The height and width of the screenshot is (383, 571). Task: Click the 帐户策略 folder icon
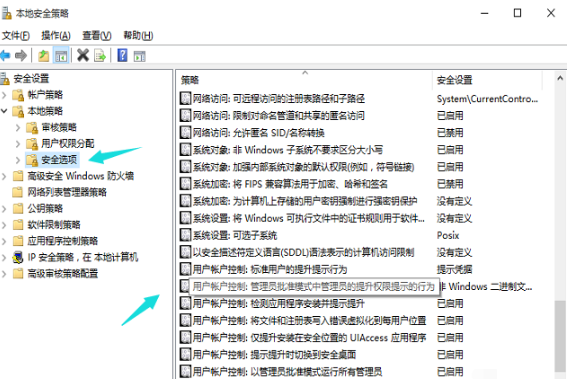(x=18, y=95)
